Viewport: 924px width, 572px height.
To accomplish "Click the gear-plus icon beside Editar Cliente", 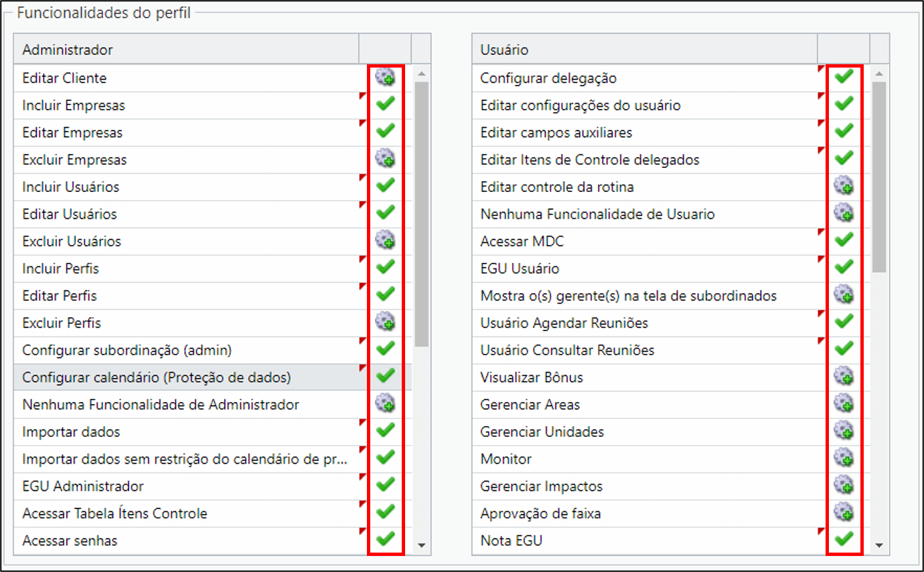I will click(x=385, y=78).
